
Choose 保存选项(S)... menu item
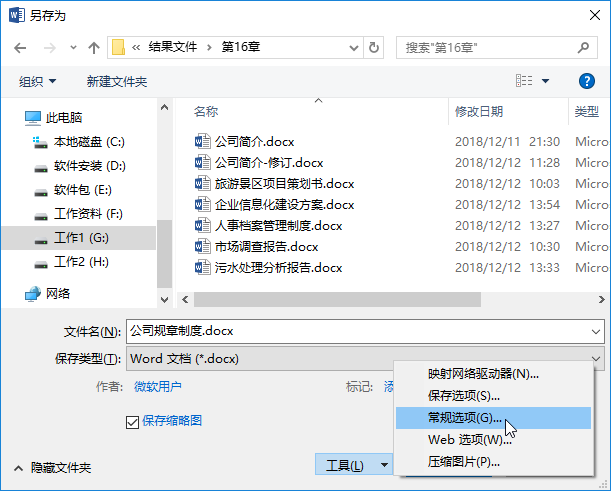click(x=493, y=396)
